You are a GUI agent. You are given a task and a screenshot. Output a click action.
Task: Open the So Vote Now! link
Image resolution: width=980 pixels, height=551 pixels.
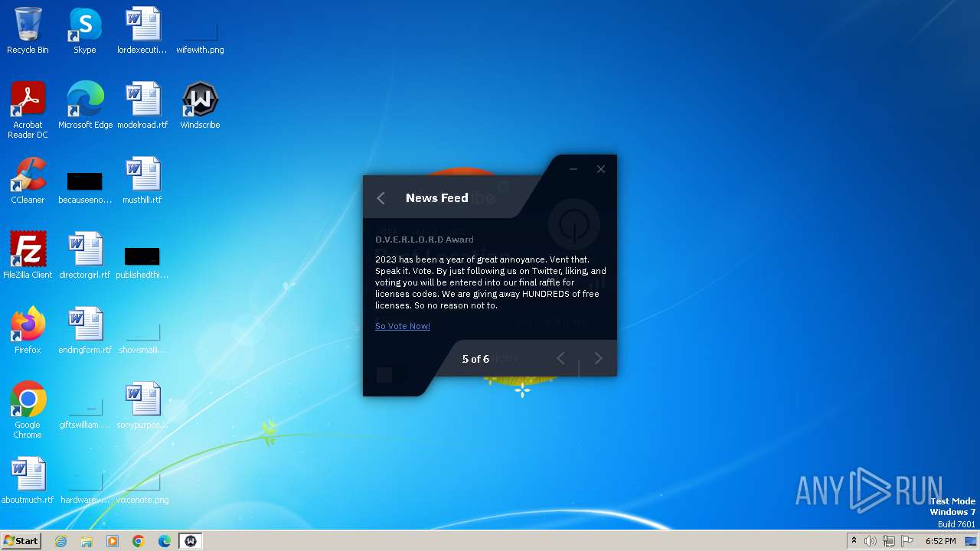point(403,326)
